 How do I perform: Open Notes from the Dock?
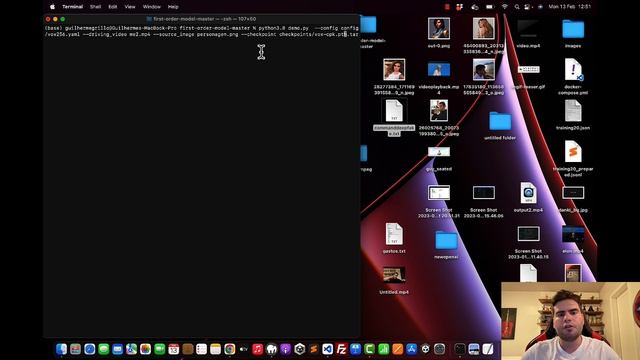[216, 349]
